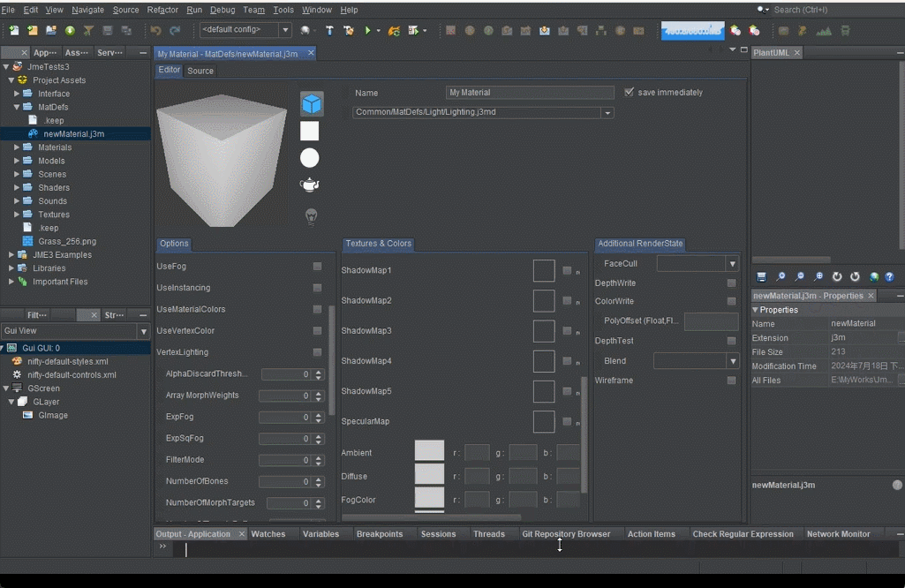
Task: Click the New File toolbar icon
Action: coord(14,31)
